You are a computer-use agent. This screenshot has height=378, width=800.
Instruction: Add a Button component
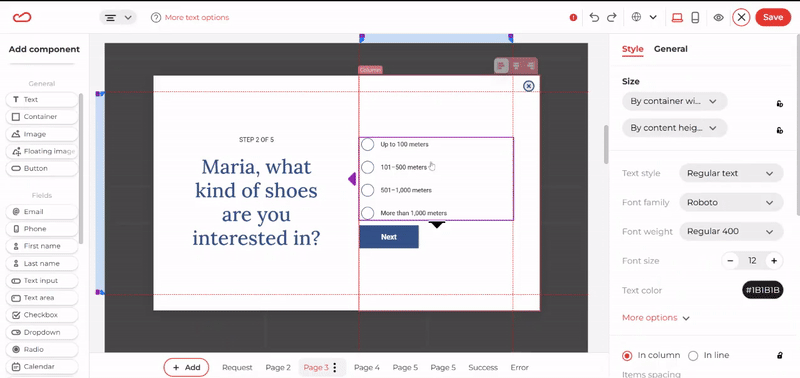pos(42,168)
